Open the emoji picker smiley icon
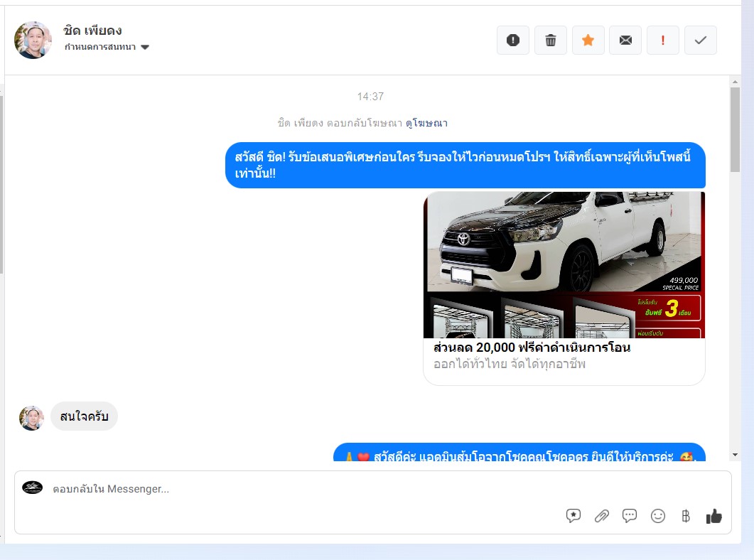Screen dimensions: 754x560 (x=658, y=516)
